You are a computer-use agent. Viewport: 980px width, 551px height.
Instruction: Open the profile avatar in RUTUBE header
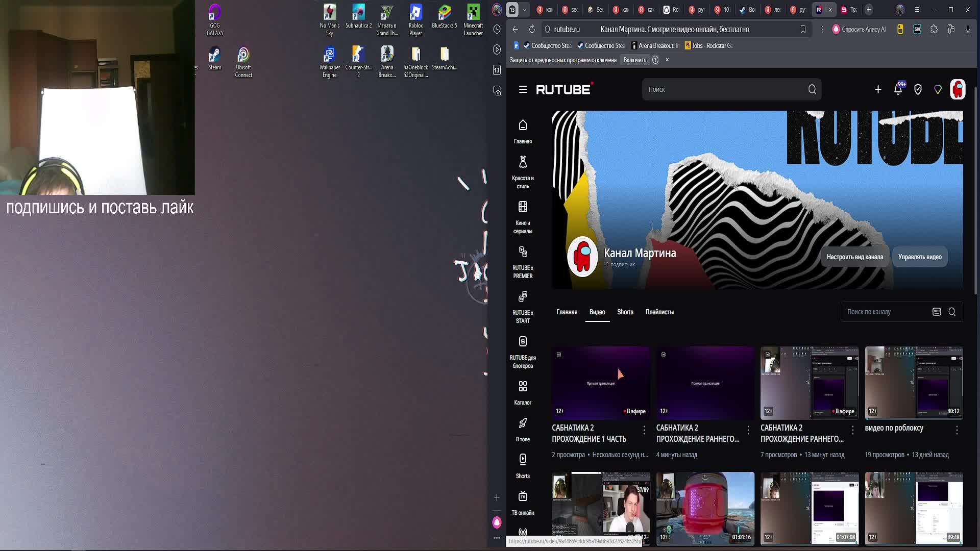[958, 89]
